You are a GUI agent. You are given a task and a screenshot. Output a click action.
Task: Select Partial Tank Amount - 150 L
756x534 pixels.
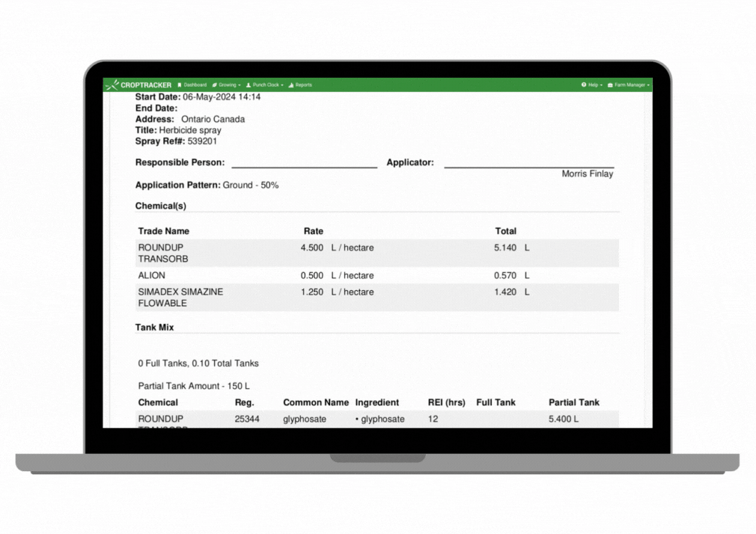[x=194, y=386]
